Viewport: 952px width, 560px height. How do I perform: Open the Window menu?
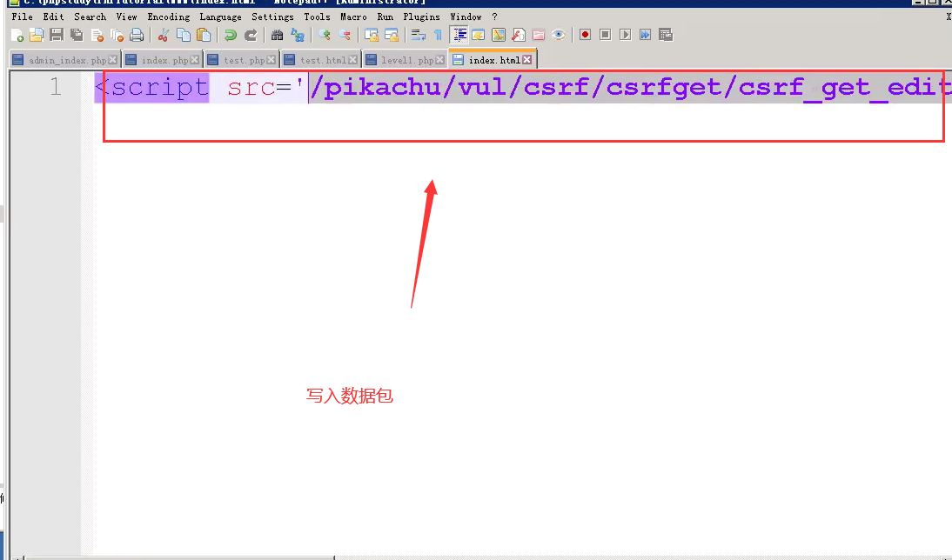[466, 17]
